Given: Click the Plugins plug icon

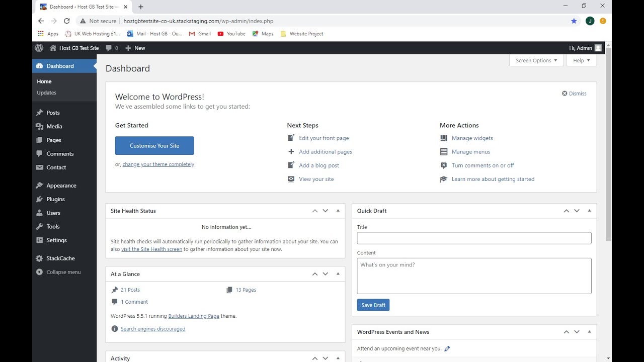Looking at the screenshot, I should tap(39, 199).
